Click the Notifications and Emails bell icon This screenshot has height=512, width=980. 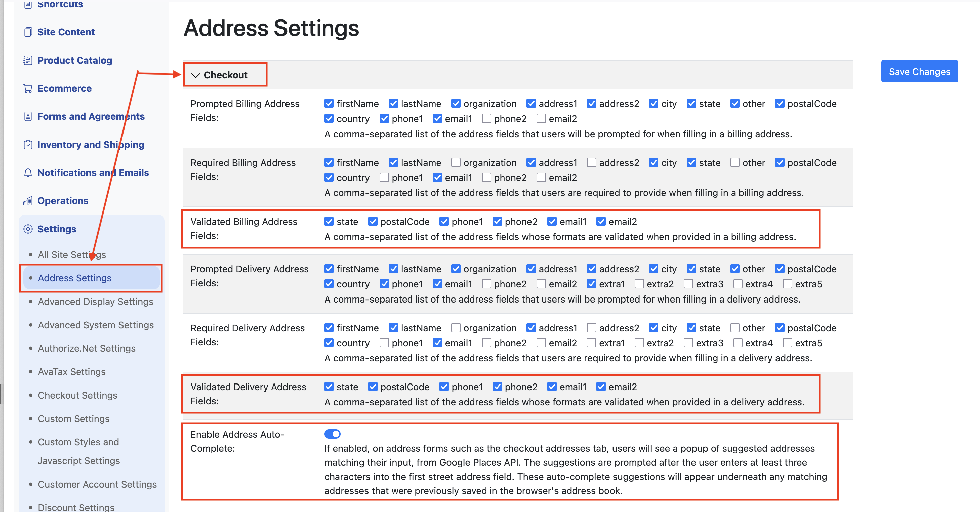(x=28, y=173)
